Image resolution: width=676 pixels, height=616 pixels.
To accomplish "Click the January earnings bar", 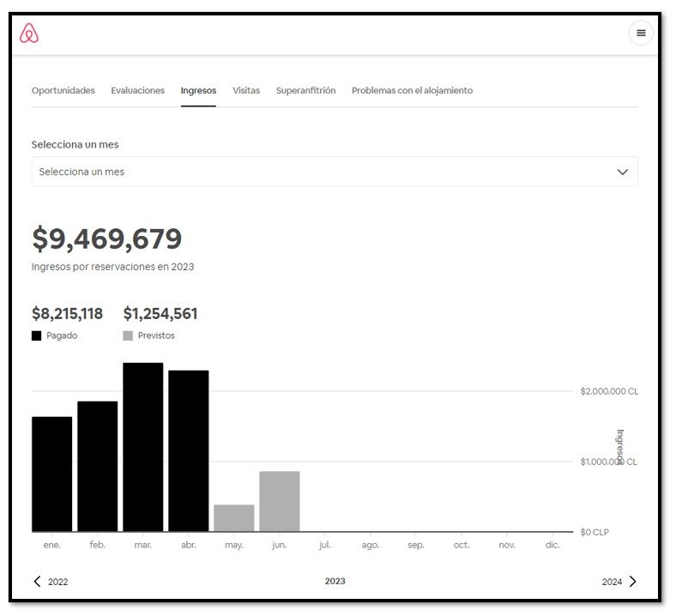I will (51, 474).
